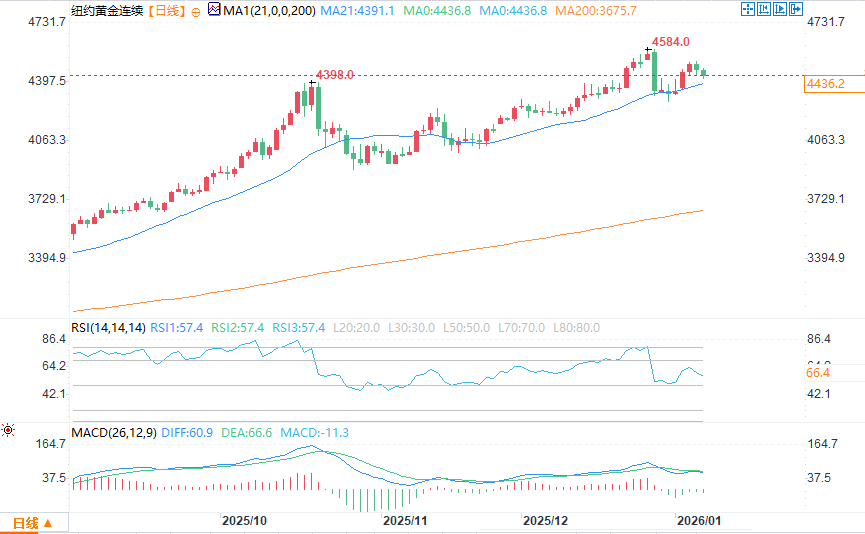Click the red sun icon beside MACD panel
Screen dimensions: 865x534
pyautogui.click(x=8, y=430)
